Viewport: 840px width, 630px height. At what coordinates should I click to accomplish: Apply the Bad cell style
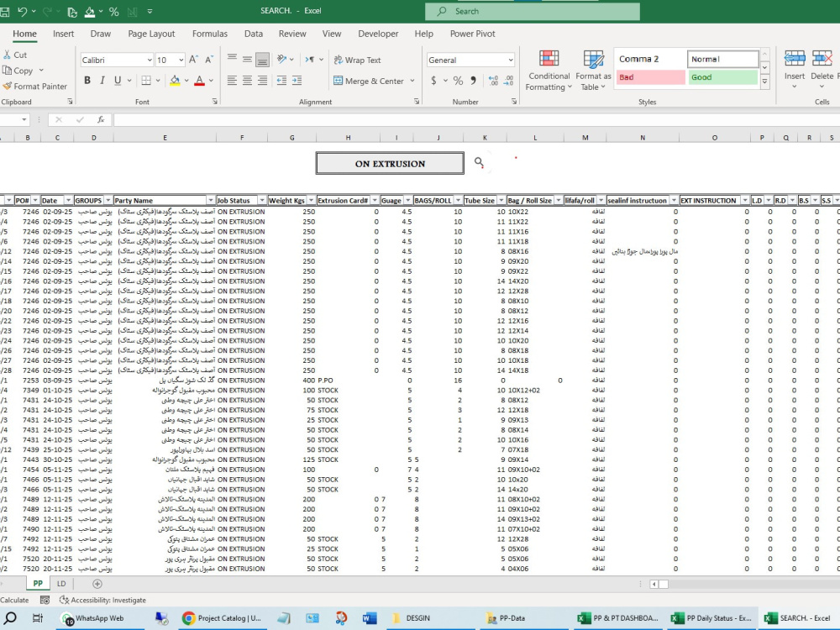pyautogui.click(x=650, y=77)
